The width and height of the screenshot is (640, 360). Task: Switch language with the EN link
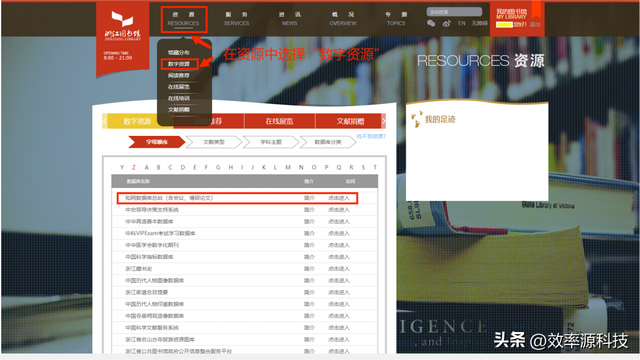coord(462,24)
